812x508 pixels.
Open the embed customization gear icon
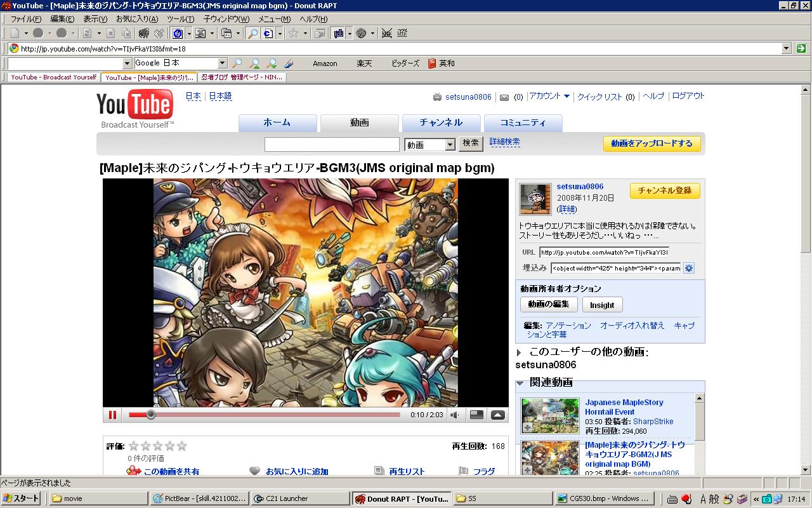click(x=689, y=268)
